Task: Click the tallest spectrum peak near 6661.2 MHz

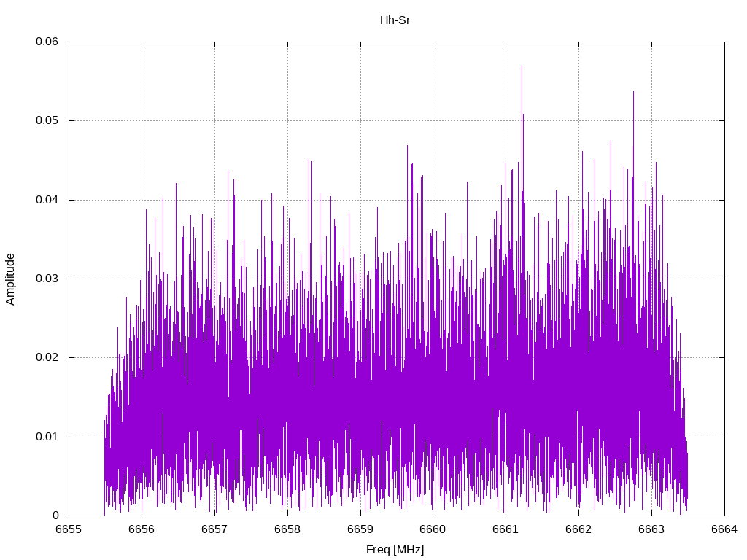Action: click(x=522, y=66)
